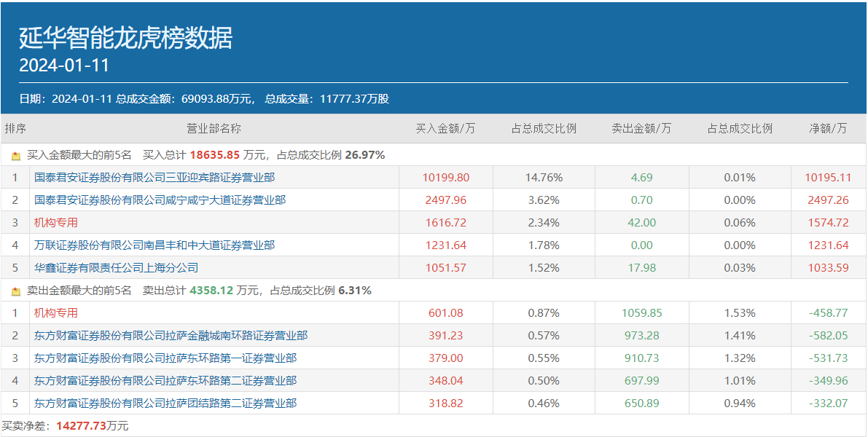Click net amount 2497.26
Screen dimensions: 868x437
point(828,200)
